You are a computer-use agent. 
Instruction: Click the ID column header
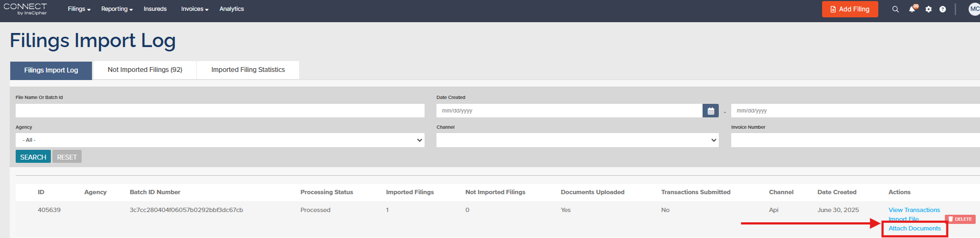41,192
